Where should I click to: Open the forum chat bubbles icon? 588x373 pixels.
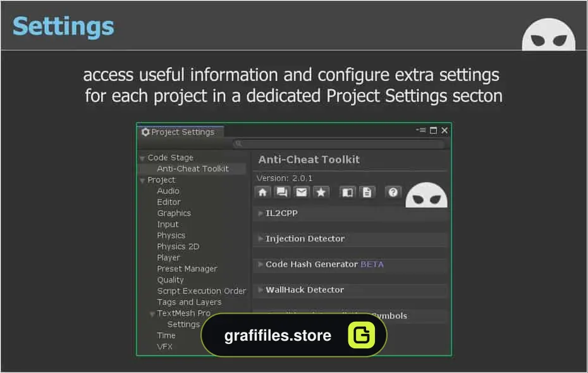[281, 192]
